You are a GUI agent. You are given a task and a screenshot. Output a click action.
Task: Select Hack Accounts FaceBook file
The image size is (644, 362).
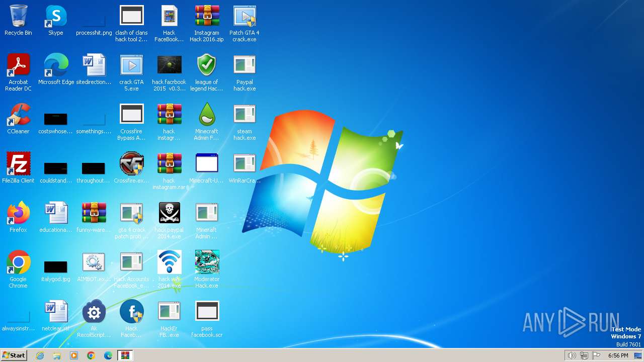(x=131, y=262)
